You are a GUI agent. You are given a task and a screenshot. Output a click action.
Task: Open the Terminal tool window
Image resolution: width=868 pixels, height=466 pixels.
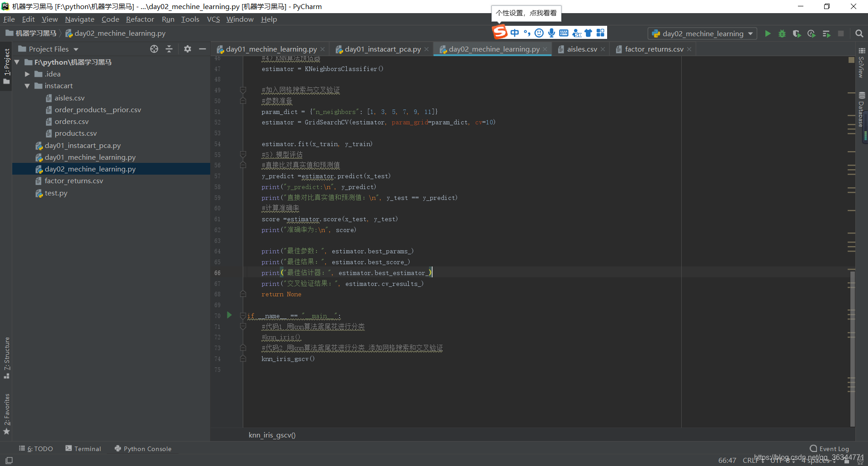click(x=83, y=449)
